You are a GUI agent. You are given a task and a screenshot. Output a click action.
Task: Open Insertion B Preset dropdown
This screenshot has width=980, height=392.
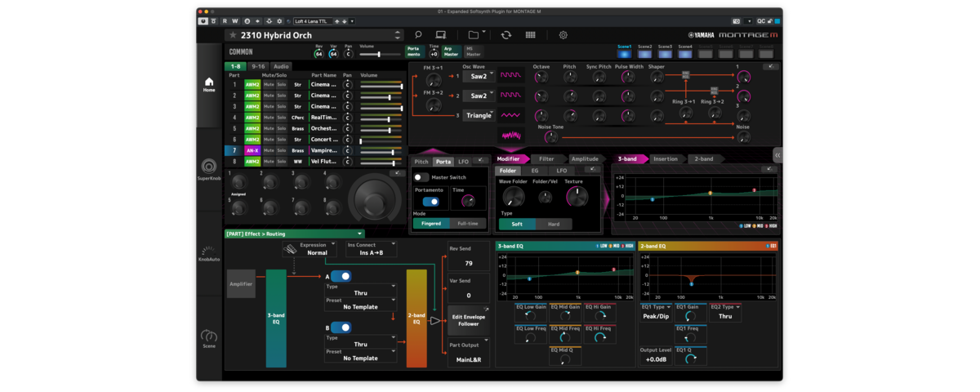coord(360,354)
